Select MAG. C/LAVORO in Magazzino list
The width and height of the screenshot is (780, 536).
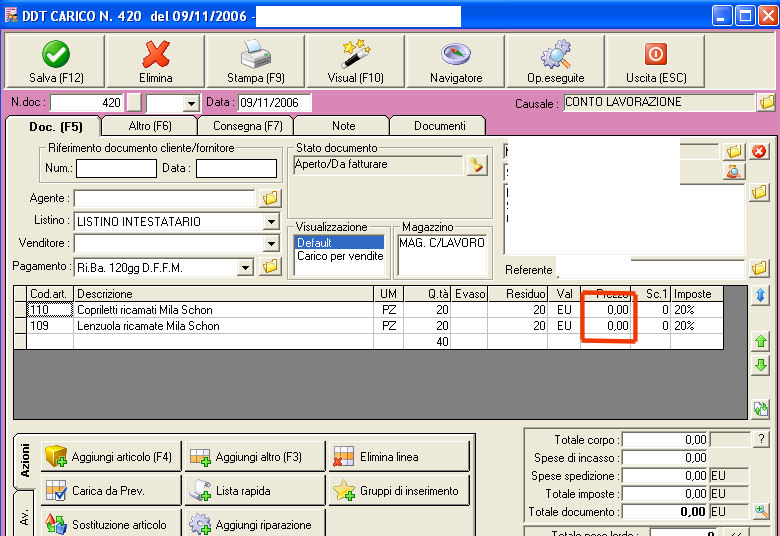442,243
